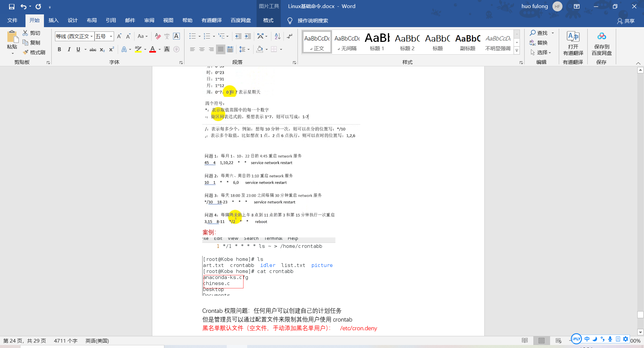Click the scroll down arrow on the scrollbar

coord(640,332)
